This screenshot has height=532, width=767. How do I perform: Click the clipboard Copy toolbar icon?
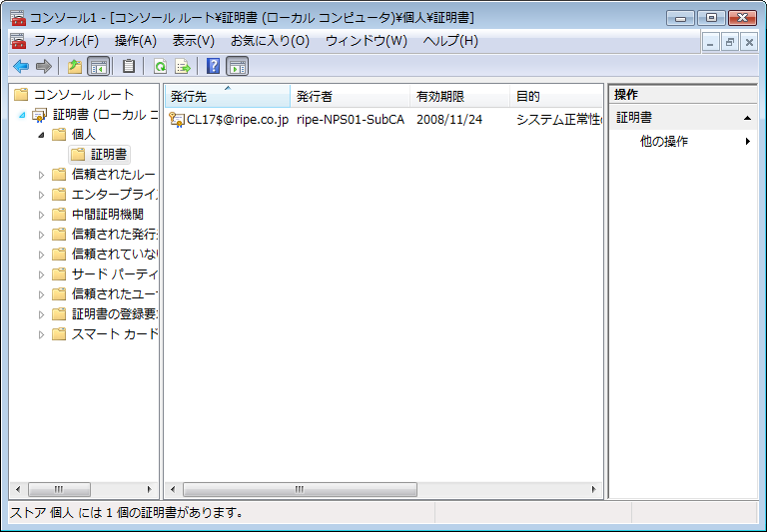point(129,66)
